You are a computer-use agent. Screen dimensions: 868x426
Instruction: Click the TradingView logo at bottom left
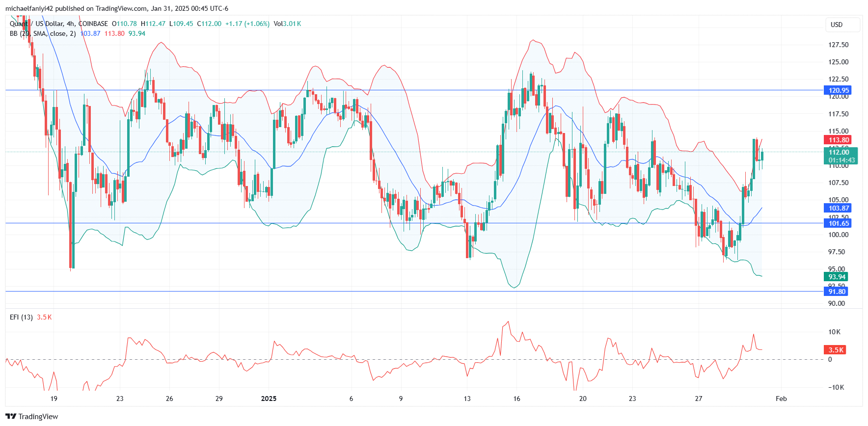pos(31,416)
